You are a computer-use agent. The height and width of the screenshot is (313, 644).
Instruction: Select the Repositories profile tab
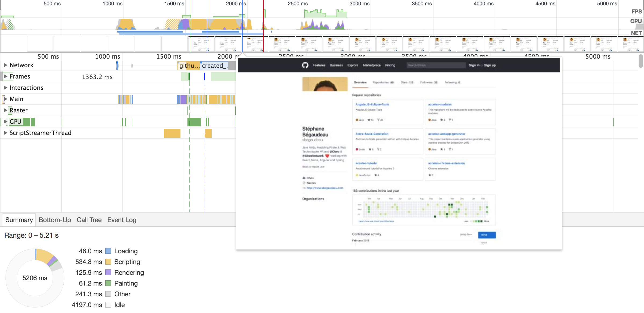point(383,83)
